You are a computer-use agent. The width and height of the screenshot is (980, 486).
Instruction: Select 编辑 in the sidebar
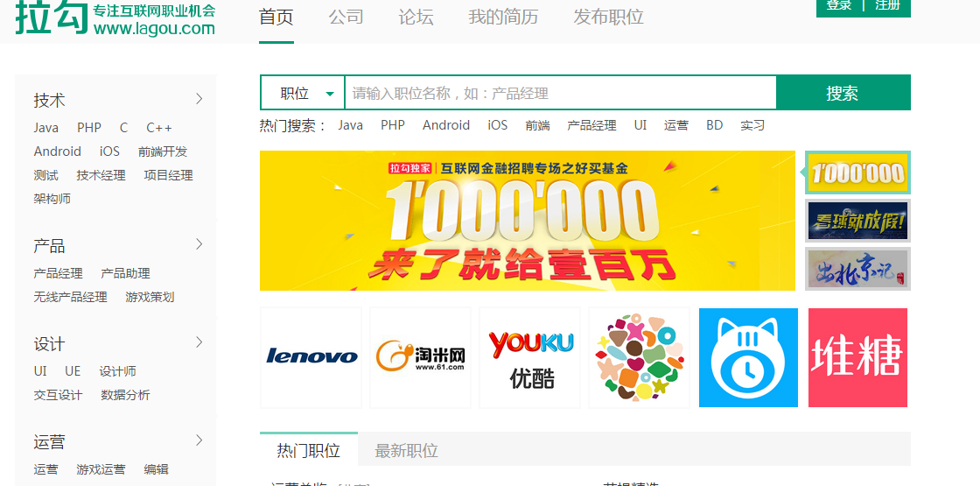click(x=157, y=469)
